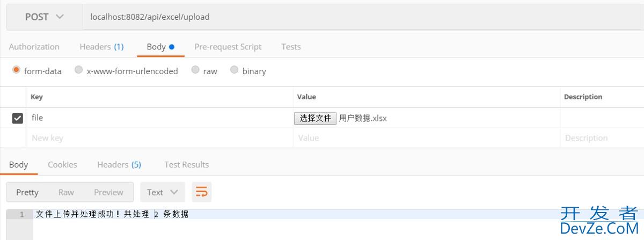Toggle the word wrap icon in response toolbar

pyautogui.click(x=202, y=192)
